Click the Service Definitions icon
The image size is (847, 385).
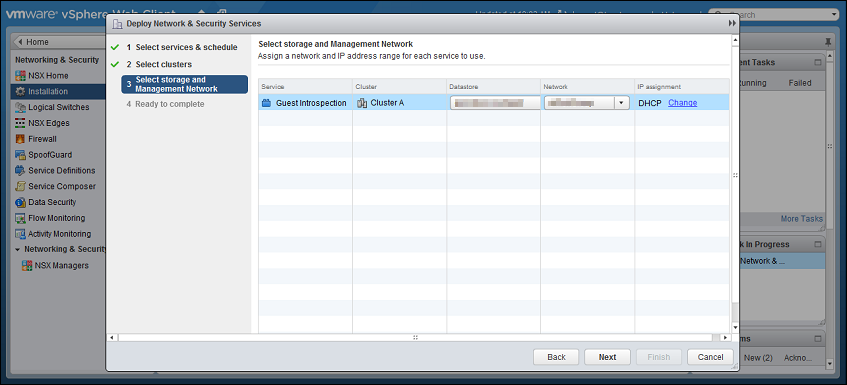(20, 171)
